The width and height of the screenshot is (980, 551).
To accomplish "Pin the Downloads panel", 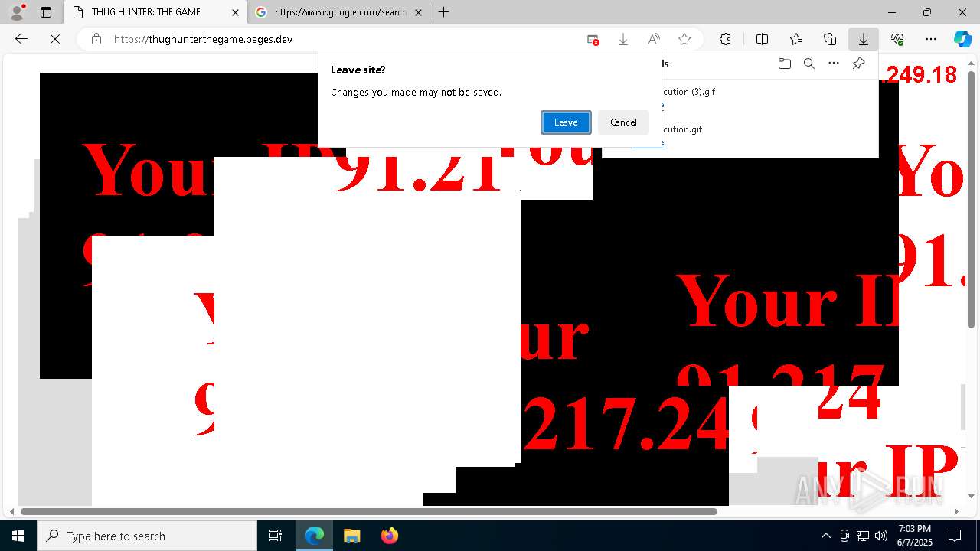I will coord(858,64).
